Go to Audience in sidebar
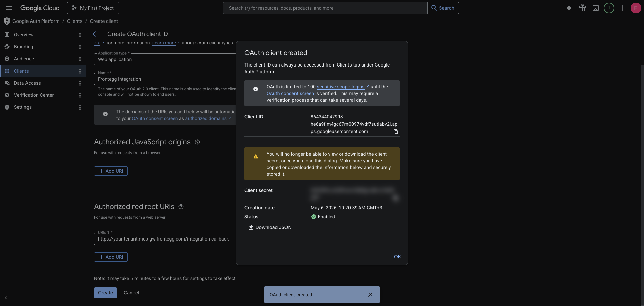This screenshot has width=644, height=306. 24,59
